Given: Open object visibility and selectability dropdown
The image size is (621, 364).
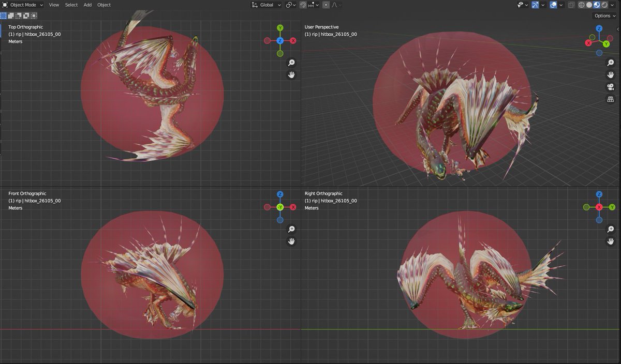Looking at the screenshot, I should click(523, 5).
